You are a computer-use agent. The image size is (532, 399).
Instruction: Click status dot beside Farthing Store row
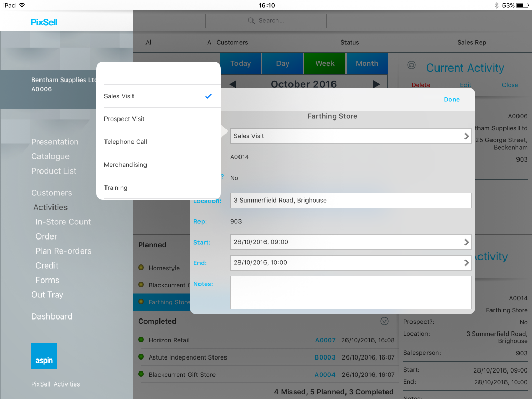pos(141,302)
